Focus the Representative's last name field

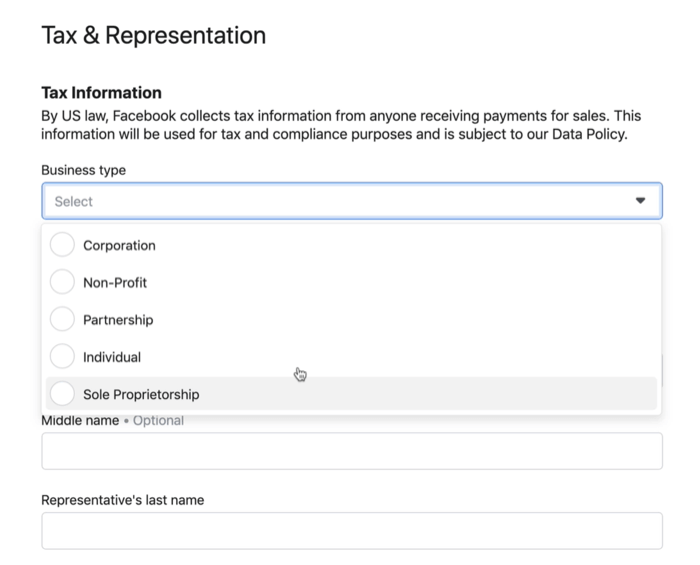(351, 531)
